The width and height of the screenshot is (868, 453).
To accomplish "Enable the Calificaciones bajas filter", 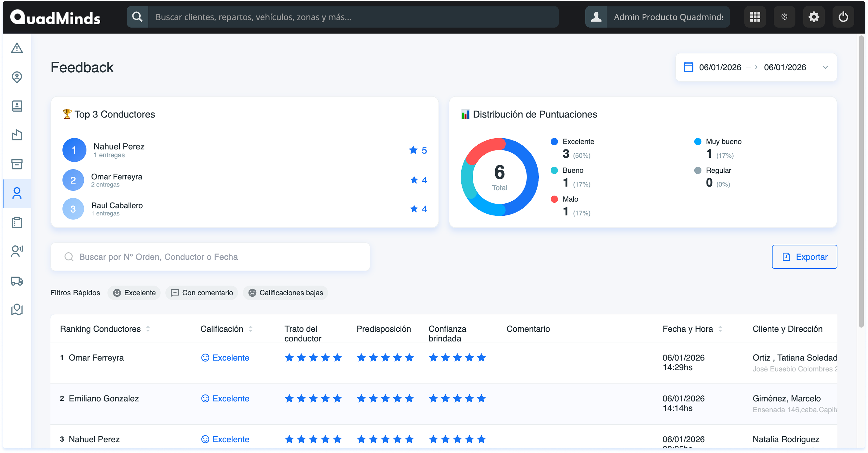I will [x=285, y=293].
